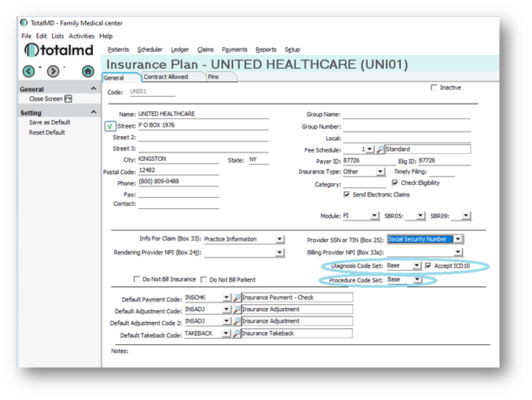Switch to the Contract Allowed tab
This screenshot has width=532, height=400.
166,77
